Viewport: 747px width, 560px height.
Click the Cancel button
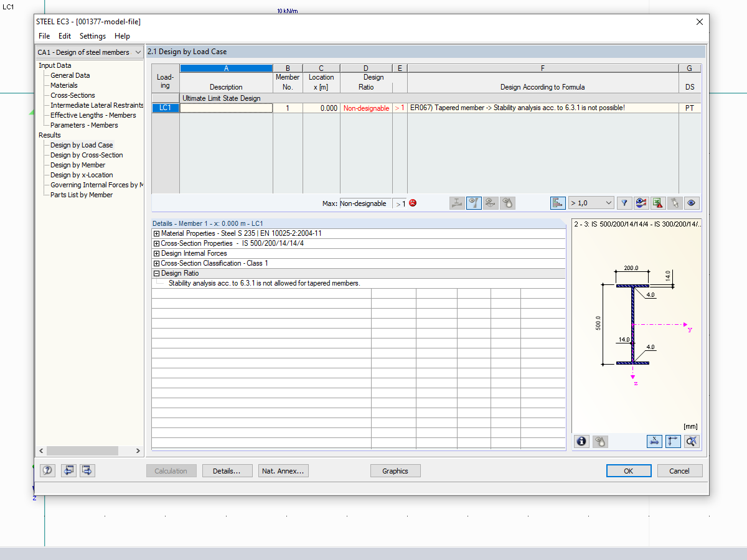pyautogui.click(x=680, y=471)
